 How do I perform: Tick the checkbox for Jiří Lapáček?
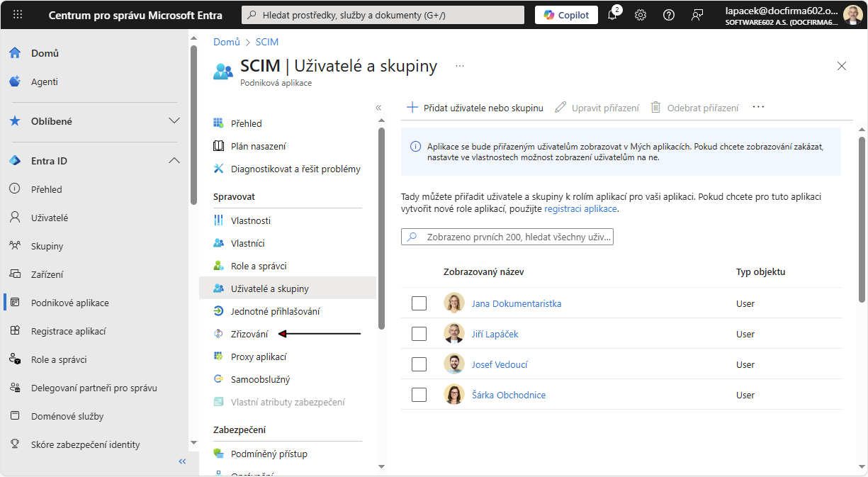(x=419, y=334)
